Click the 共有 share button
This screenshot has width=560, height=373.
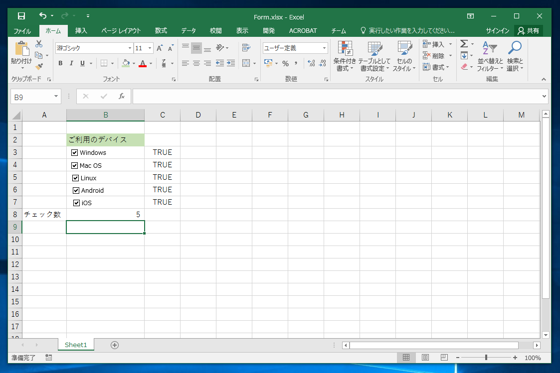[529, 31]
